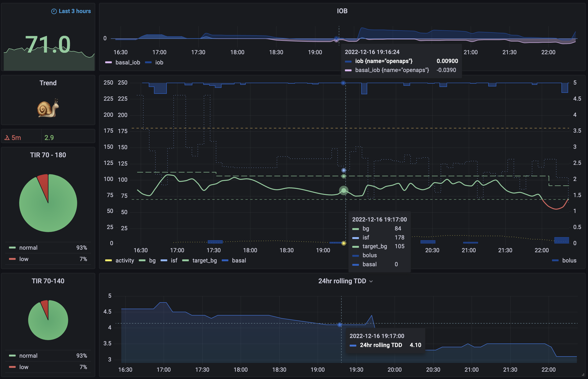Open the IOB panel title menu
The image size is (588, 379).
pyautogui.click(x=342, y=11)
